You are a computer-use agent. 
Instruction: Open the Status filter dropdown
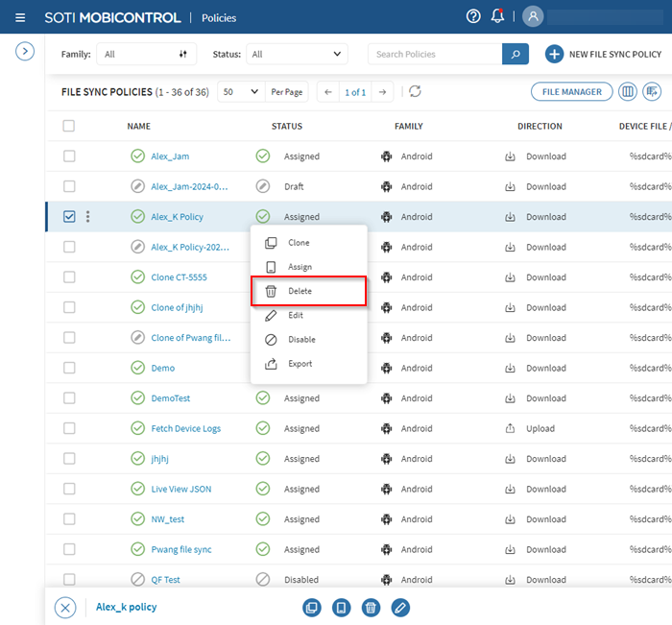click(x=296, y=55)
